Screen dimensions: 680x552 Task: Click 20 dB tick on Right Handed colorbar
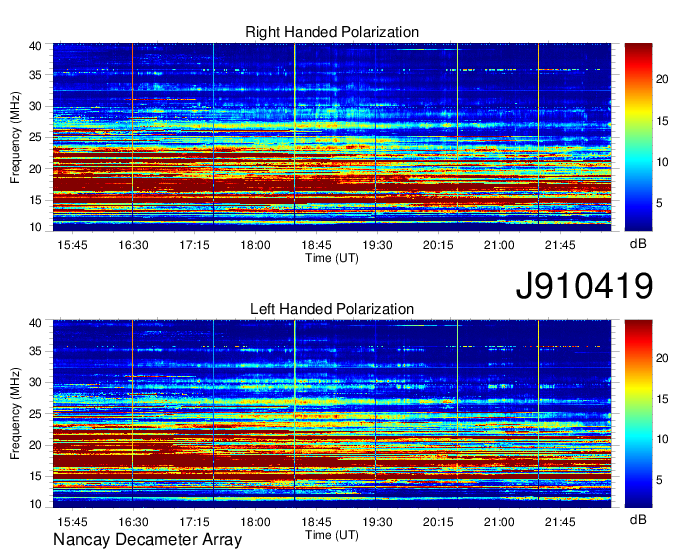pos(662,79)
